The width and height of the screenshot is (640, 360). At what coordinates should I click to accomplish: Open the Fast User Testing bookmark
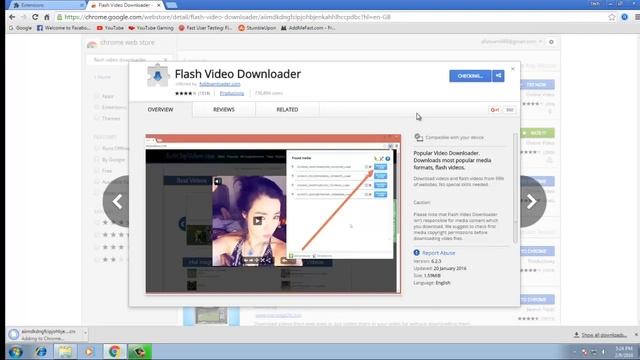206,28
